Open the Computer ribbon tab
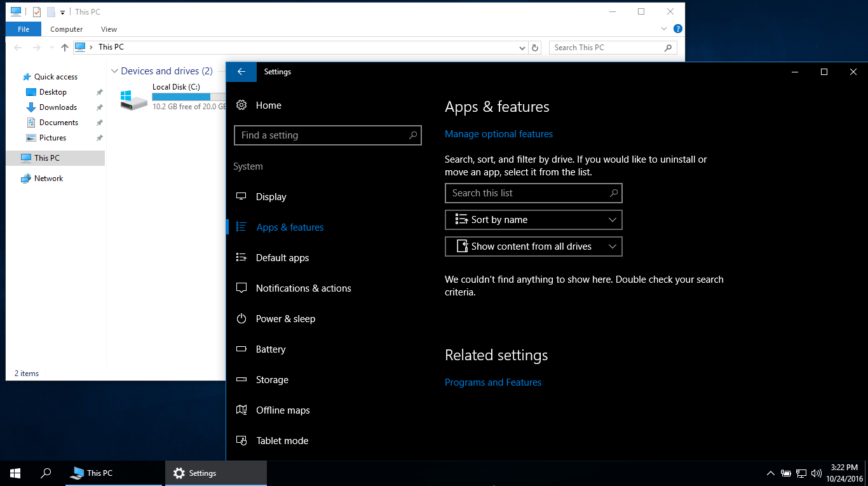The height and width of the screenshot is (486, 868). [66, 29]
